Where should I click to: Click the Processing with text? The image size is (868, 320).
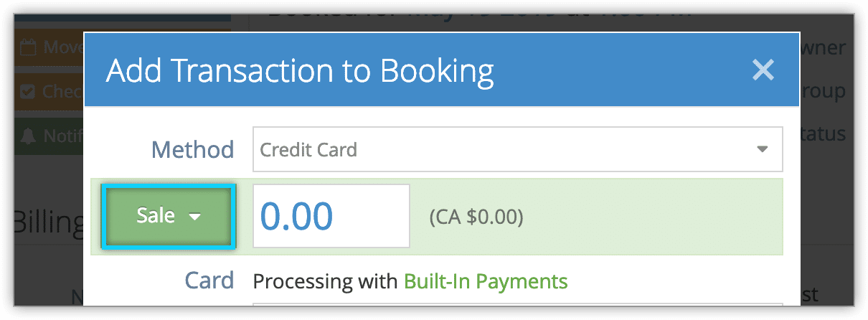click(326, 281)
